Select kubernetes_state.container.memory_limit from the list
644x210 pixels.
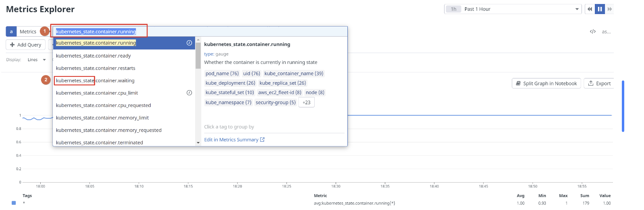[124, 118]
